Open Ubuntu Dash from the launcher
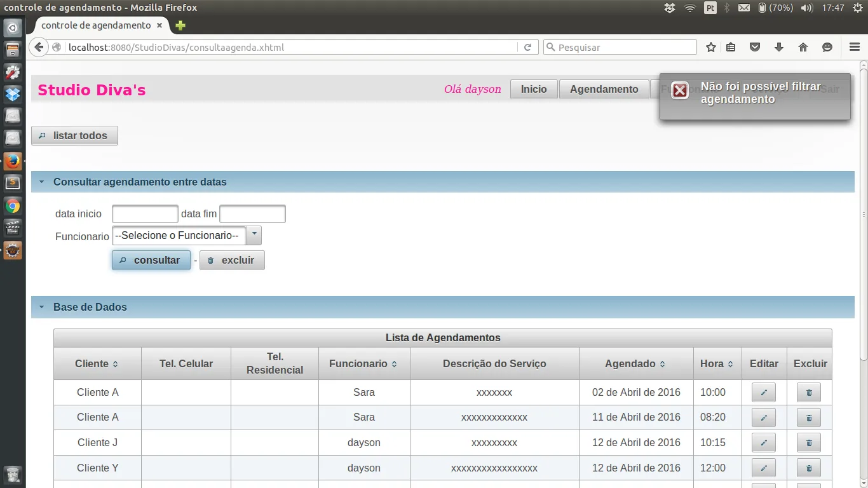The image size is (868, 488). 13,28
